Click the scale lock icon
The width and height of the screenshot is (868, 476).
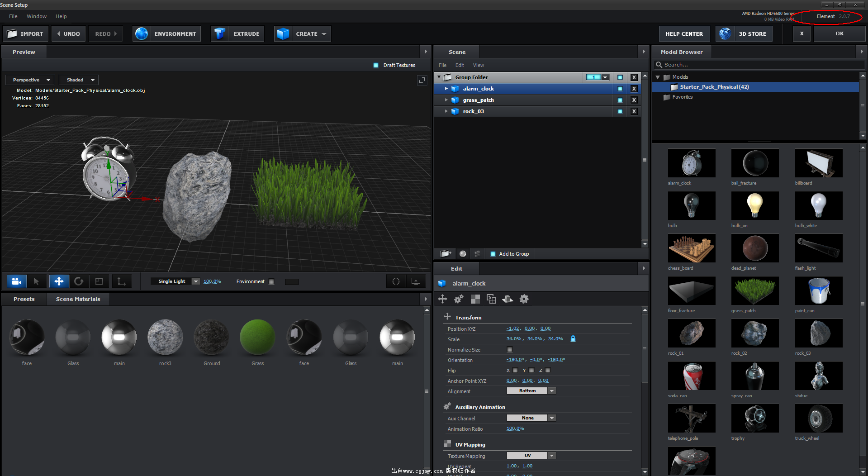coord(573,338)
